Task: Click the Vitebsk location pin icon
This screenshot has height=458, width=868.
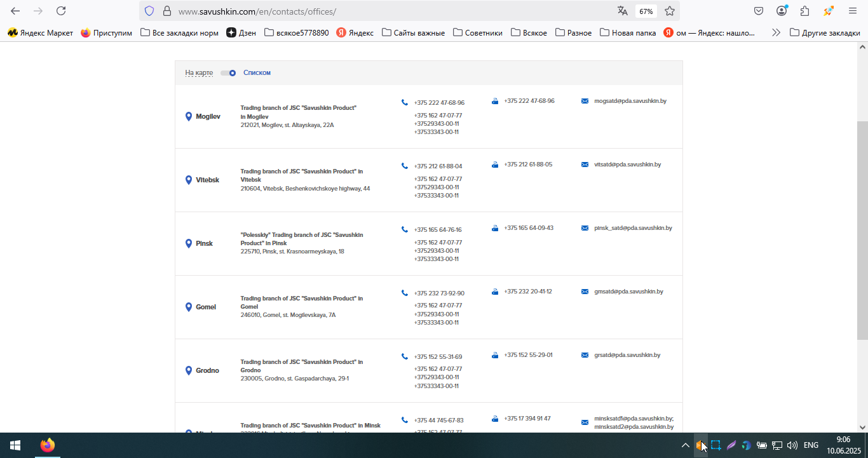Action: (189, 180)
